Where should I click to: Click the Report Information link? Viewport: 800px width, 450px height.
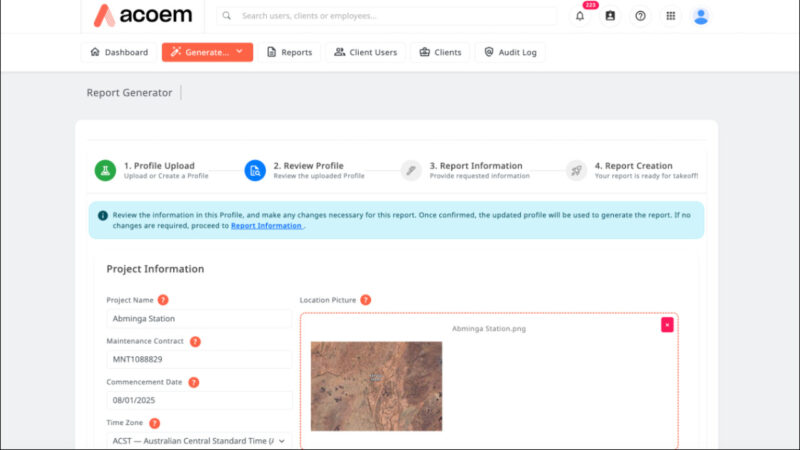tap(266, 226)
